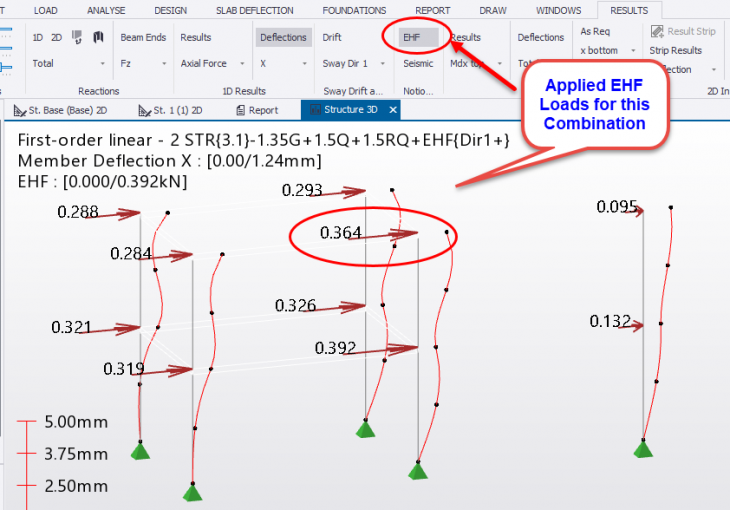The width and height of the screenshot is (730, 510).
Task: Click the drawing icon on St. 1 (1) tab
Action: 144,110
